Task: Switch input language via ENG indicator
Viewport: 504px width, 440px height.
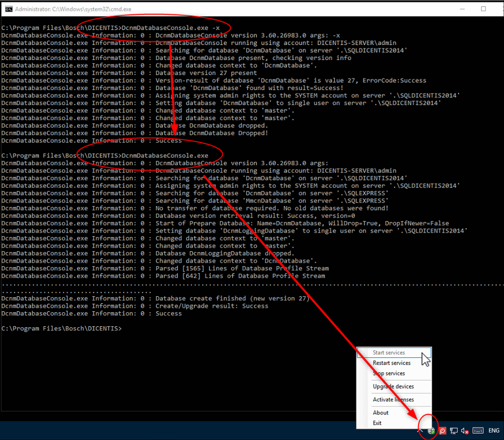Action: click(494, 430)
